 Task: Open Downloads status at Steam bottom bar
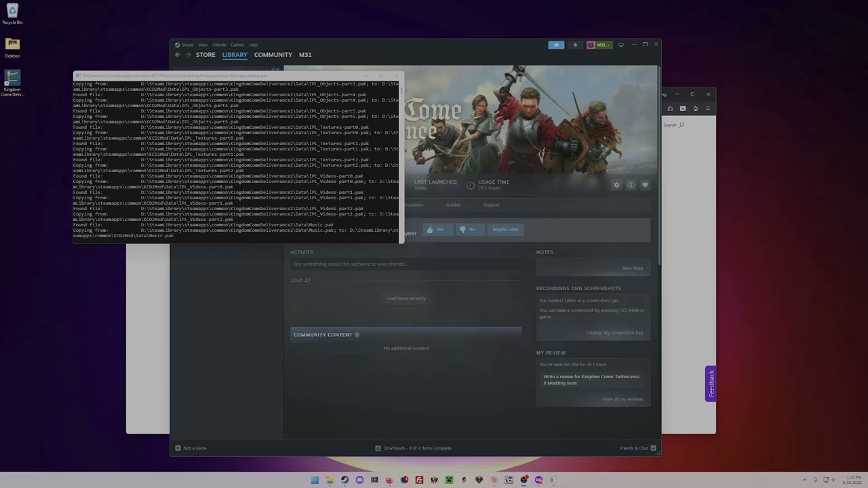414,448
